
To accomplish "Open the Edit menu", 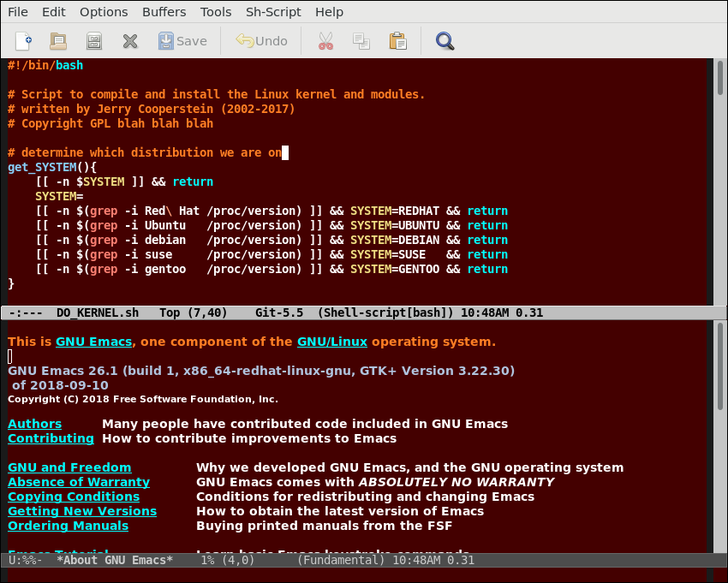I will (54, 12).
